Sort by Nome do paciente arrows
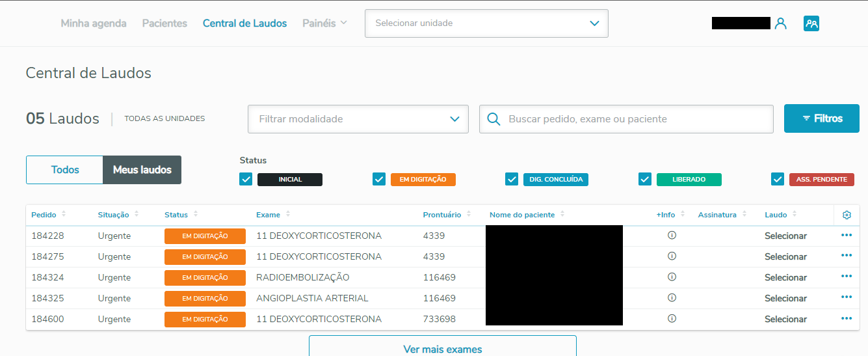Image resolution: width=868 pixels, height=356 pixels. click(x=562, y=214)
